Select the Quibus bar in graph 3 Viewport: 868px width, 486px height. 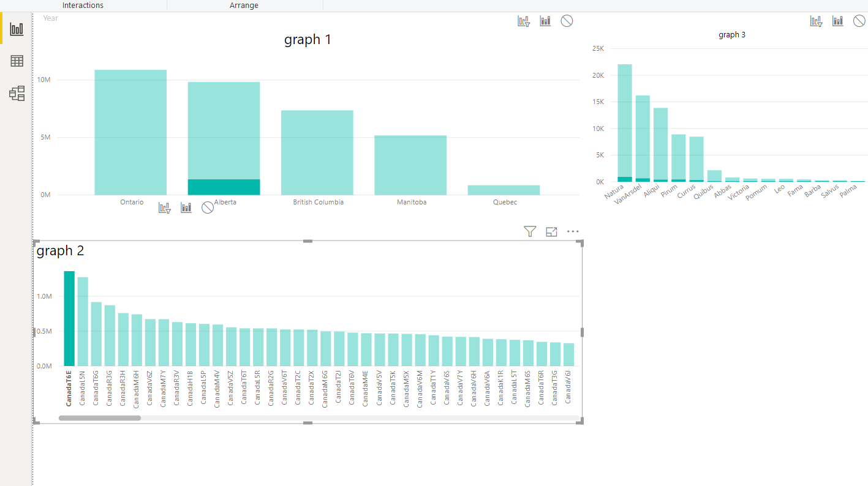coord(714,176)
